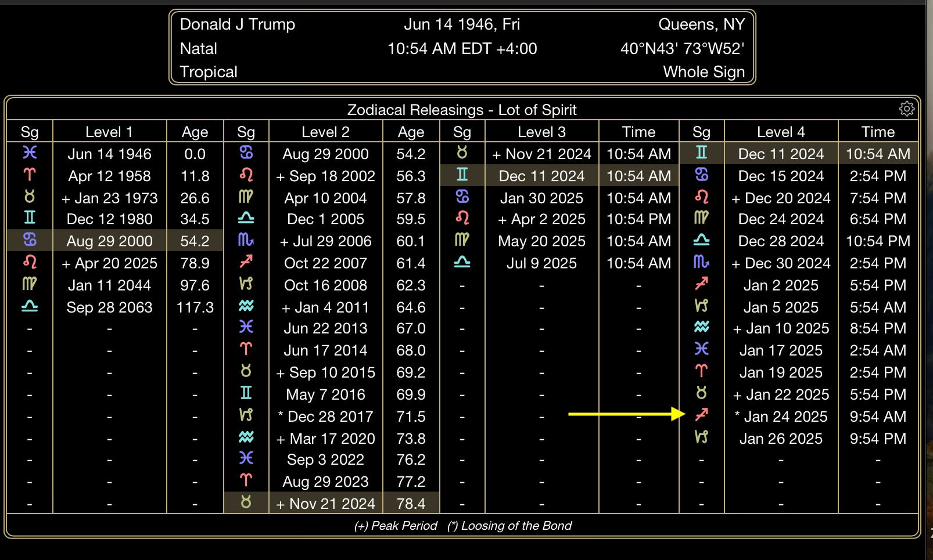The height and width of the screenshot is (560, 933).
Task: Click the Libra glyph beside Dec 1 2005
Action: [246, 218]
